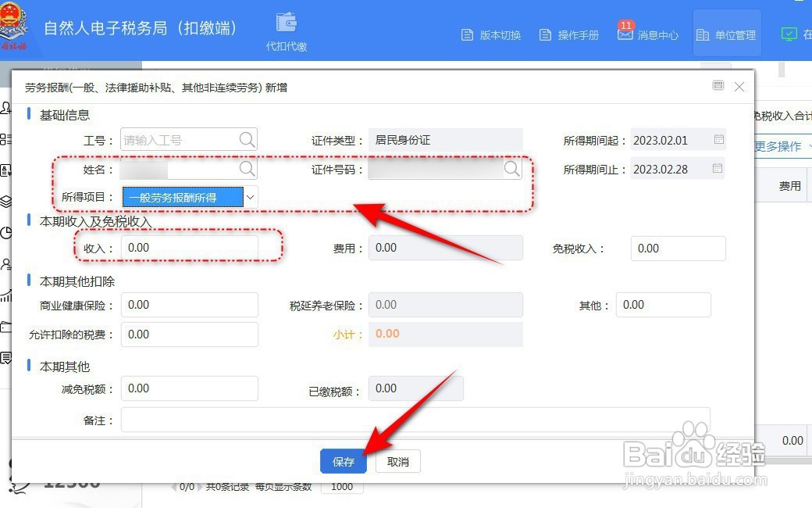The image size is (812, 508).
Task: Click the search magnifier in 工号 field
Action: pyautogui.click(x=247, y=139)
